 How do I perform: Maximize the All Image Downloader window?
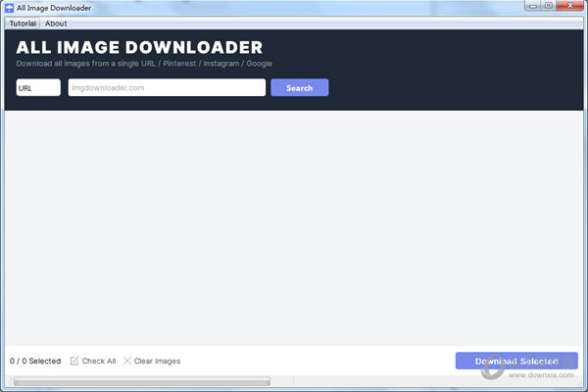[548, 6]
